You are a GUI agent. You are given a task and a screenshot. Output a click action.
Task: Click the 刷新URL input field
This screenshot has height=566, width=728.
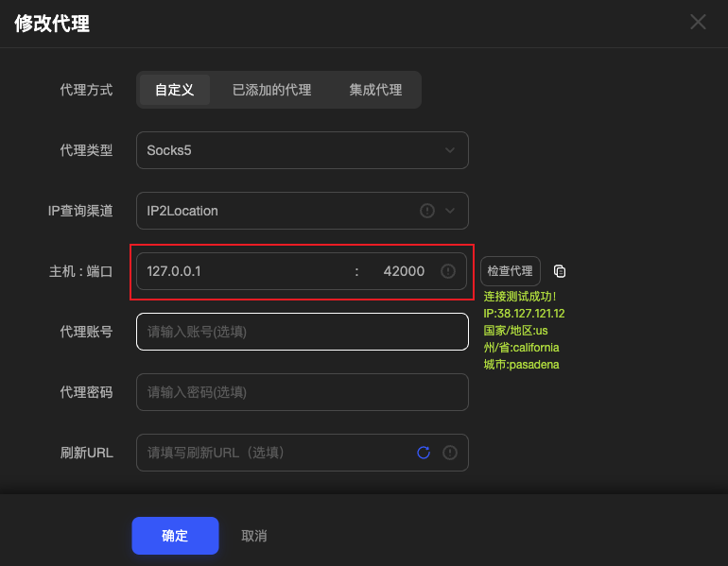click(x=303, y=453)
